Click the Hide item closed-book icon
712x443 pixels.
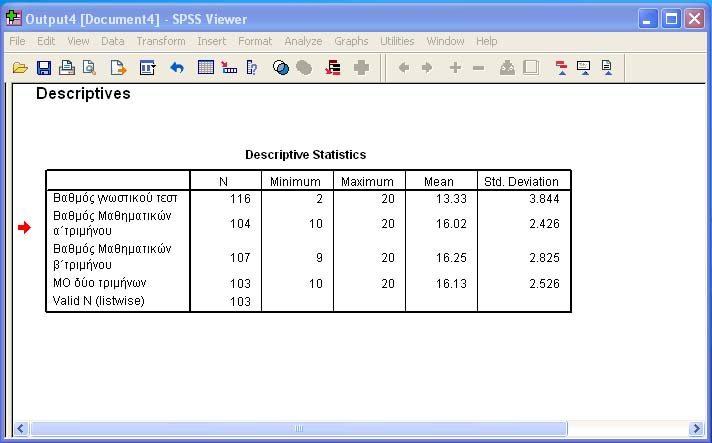pyautogui.click(x=531, y=68)
